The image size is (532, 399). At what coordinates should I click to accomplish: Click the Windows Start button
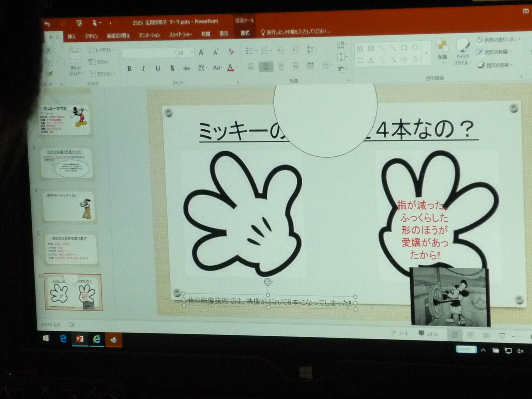pyautogui.click(x=46, y=338)
